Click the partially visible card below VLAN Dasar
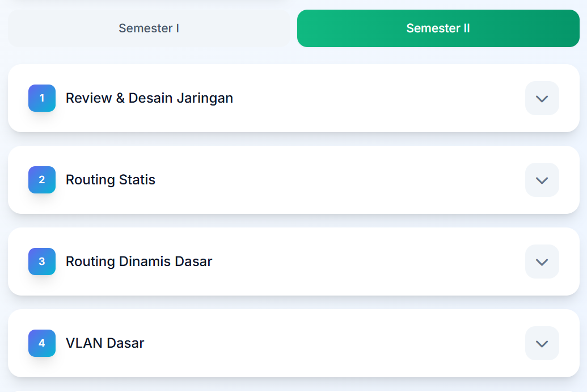 (x=294, y=391)
